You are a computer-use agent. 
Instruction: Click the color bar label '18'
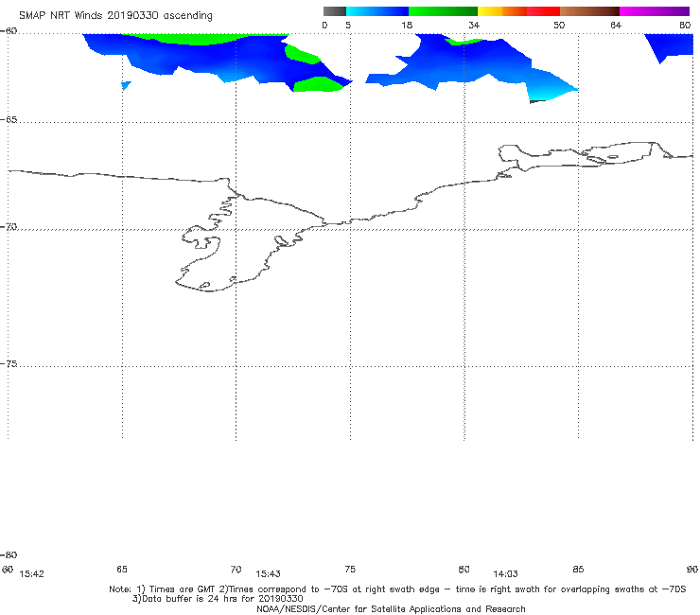(407, 25)
